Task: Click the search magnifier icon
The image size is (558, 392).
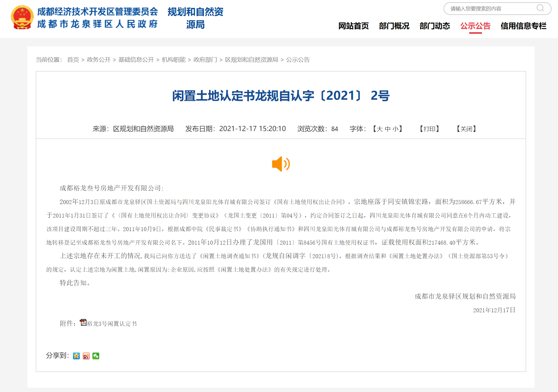Action: [x=540, y=8]
